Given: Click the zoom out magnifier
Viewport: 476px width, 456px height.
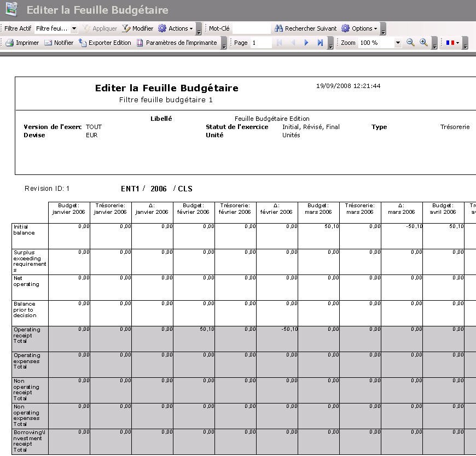Looking at the screenshot, I should (x=410, y=43).
